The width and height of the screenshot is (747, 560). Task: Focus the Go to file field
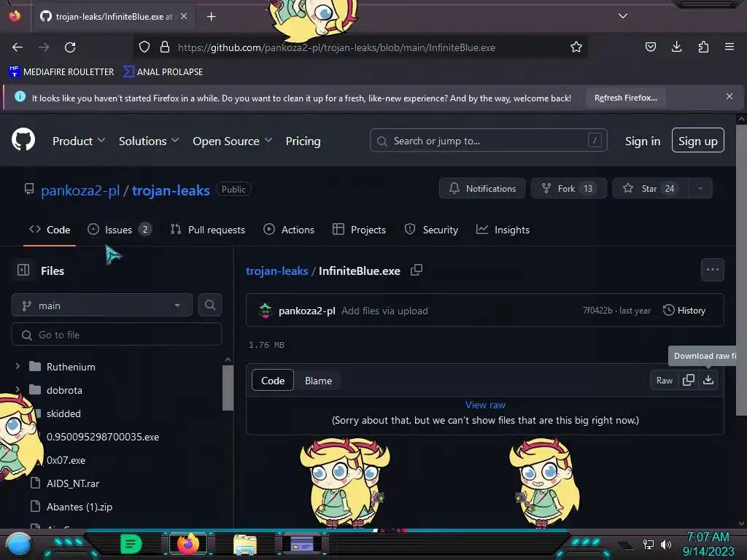117,335
